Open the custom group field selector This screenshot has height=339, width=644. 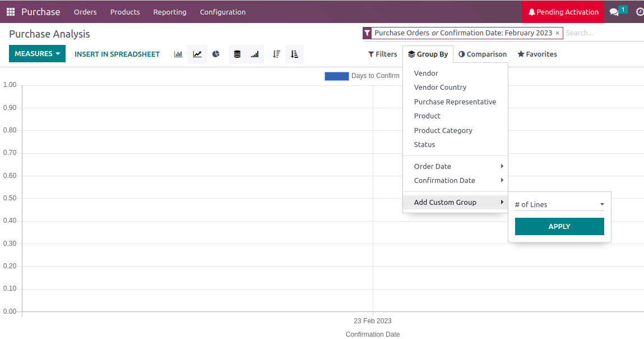559,205
